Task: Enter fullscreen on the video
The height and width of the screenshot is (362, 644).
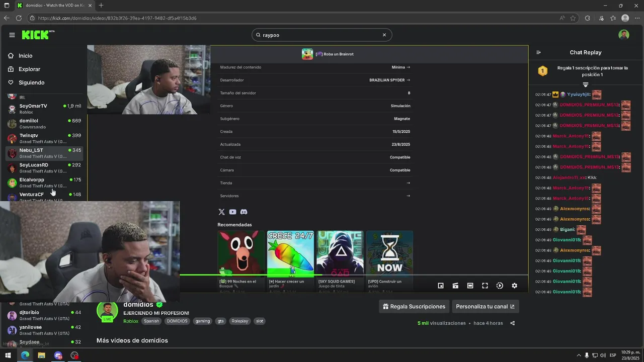Action: coord(485,286)
